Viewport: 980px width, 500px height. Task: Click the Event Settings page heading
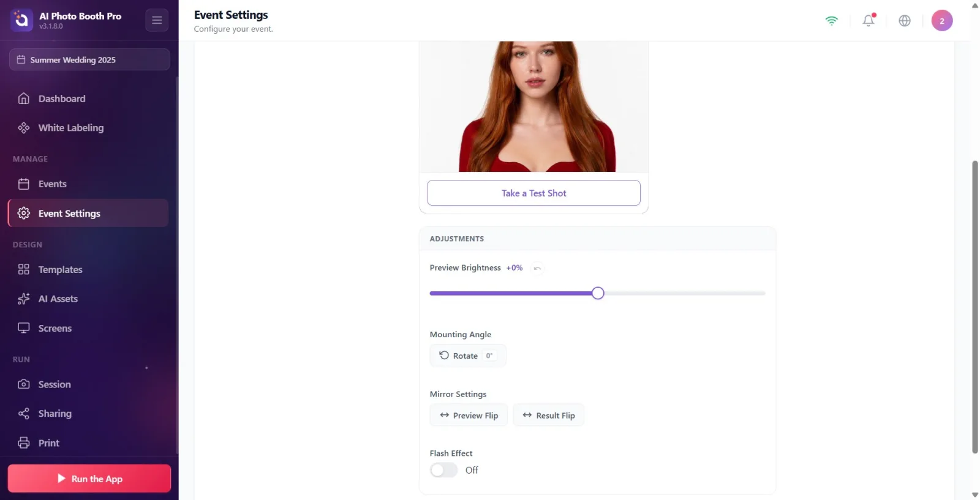pos(231,15)
